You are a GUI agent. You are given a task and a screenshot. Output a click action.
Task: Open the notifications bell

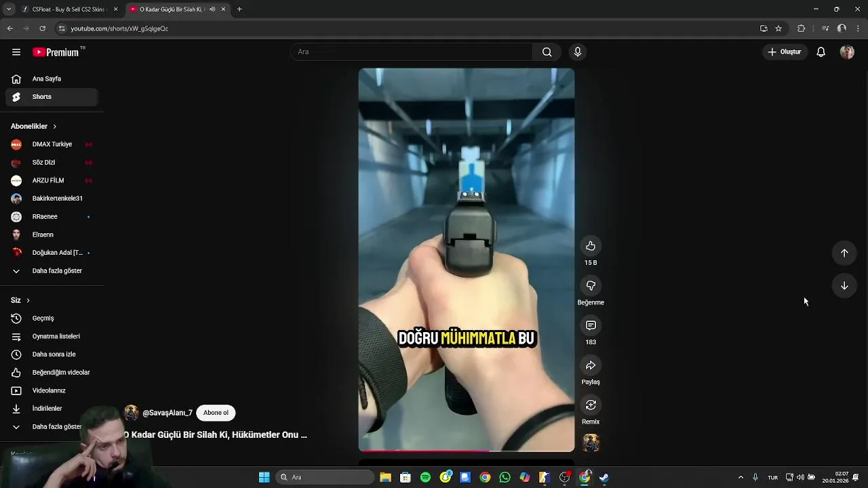tap(821, 52)
